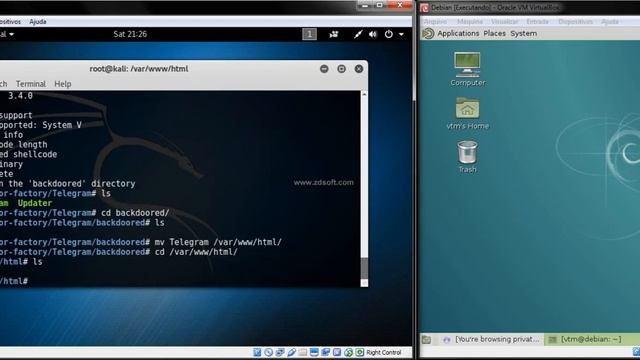Open Dispositivos menu in Debian VirtualBox window
640x360 pixels.
click(576, 22)
